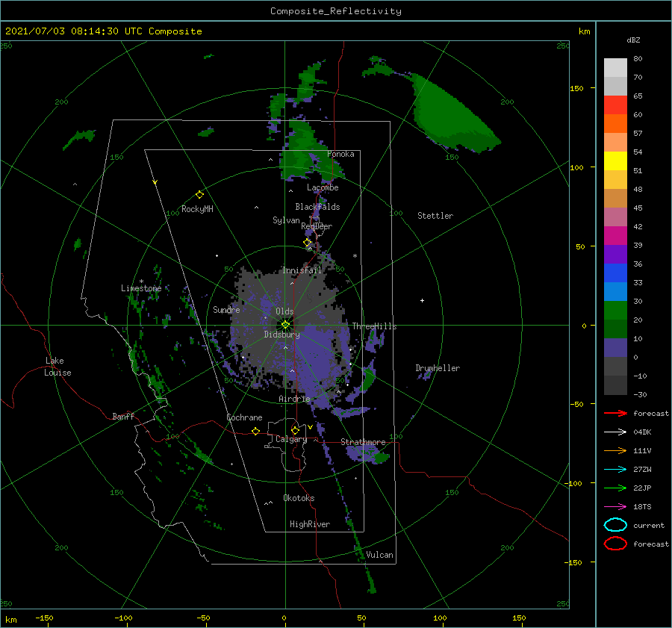672x628 pixels.
Task: Click the yellow diamond at radar center near Olds
Action: click(x=285, y=325)
